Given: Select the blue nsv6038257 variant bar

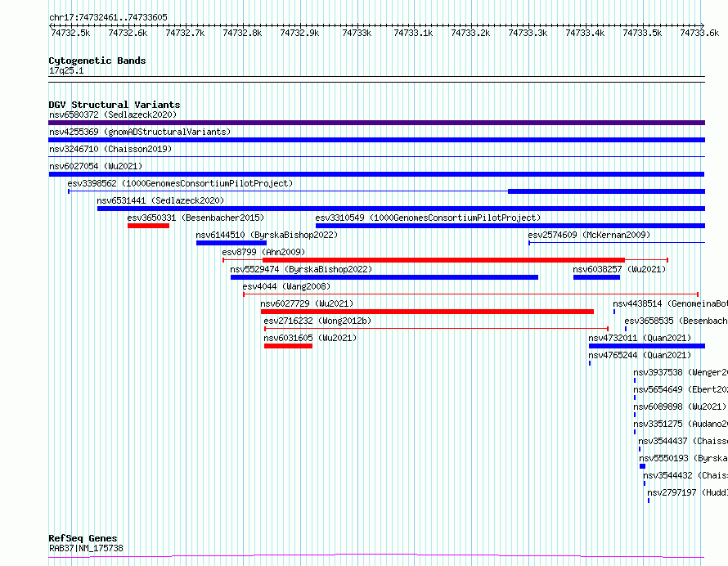Looking at the screenshot, I should click(596, 277).
